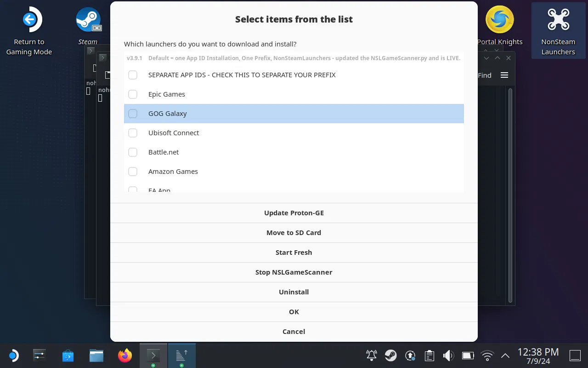Image resolution: width=588 pixels, height=368 pixels.
Task: Select the Amazon Games list row
Action: coord(294,172)
